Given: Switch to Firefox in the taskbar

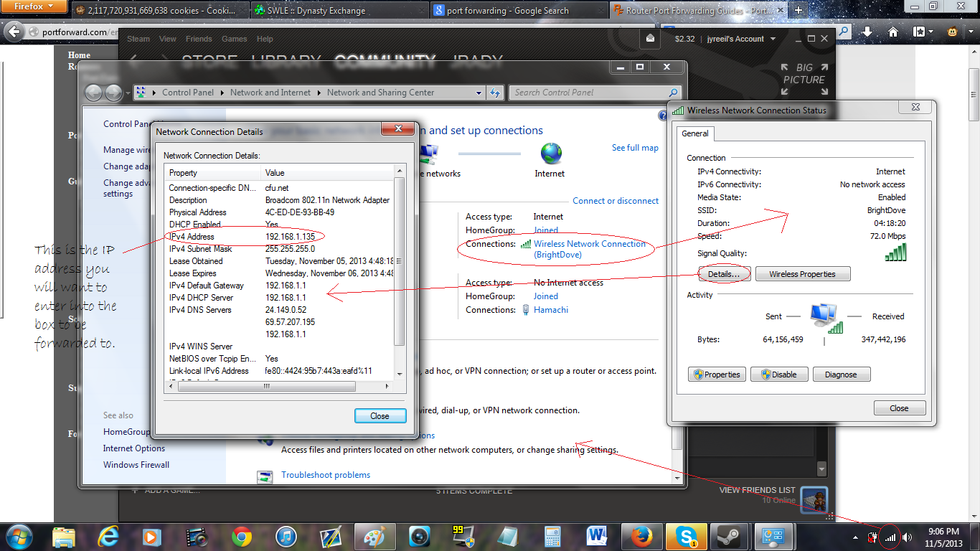Looking at the screenshot, I should [x=642, y=536].
